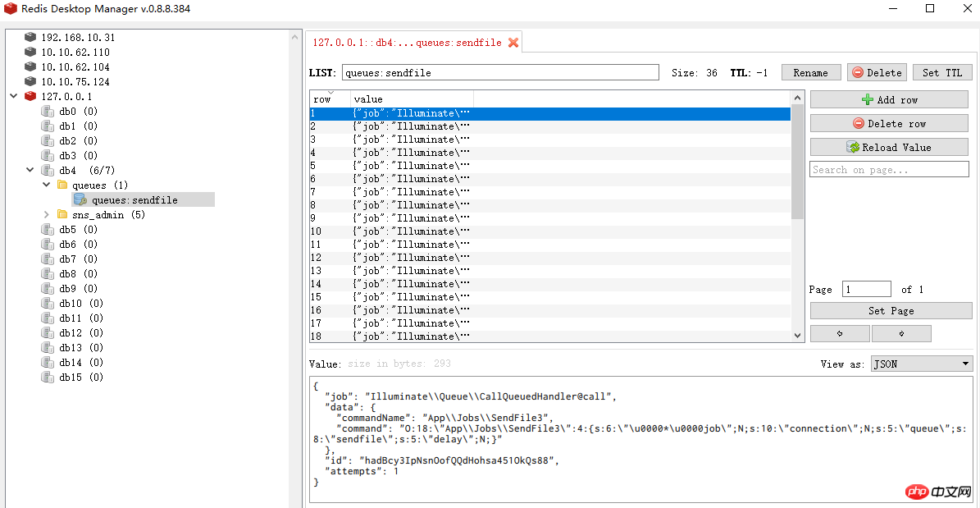Select the db6 database icon
The height and width of the screenshot is (508, 980).
(48, 244)
